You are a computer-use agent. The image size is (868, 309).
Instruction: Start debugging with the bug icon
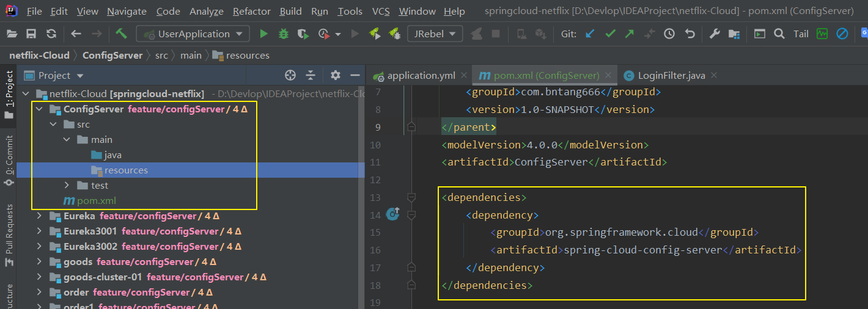tap(283, 34)
